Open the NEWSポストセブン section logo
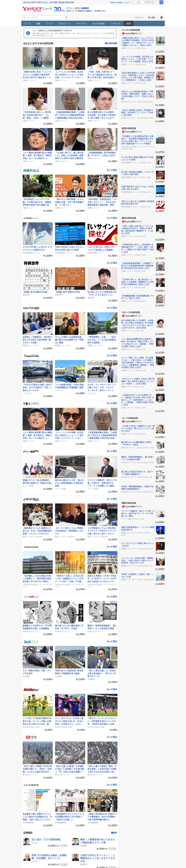Image resolution: width=186 pixels, height=868 pixels. (31, 597)
